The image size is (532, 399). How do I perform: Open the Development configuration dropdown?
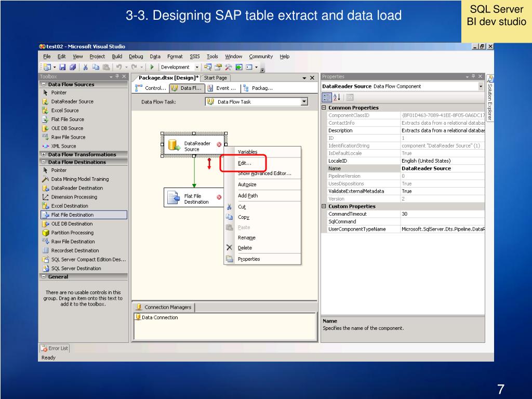coord(197,68)
